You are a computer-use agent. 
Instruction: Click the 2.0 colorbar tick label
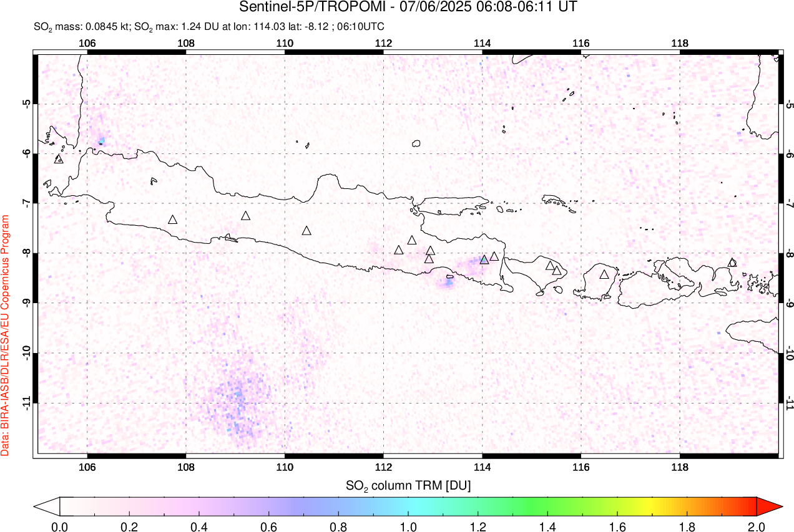[x=757, y=526]
